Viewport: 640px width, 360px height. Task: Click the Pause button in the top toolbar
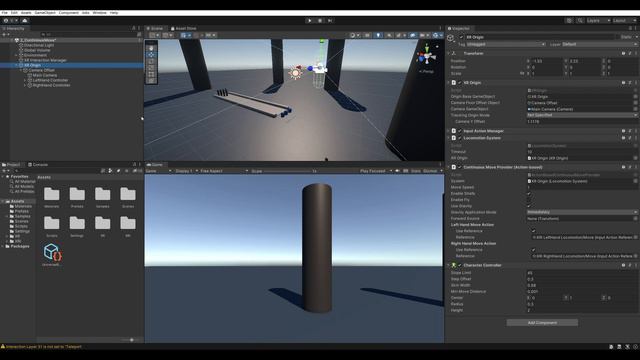click(x=320, y=20)
